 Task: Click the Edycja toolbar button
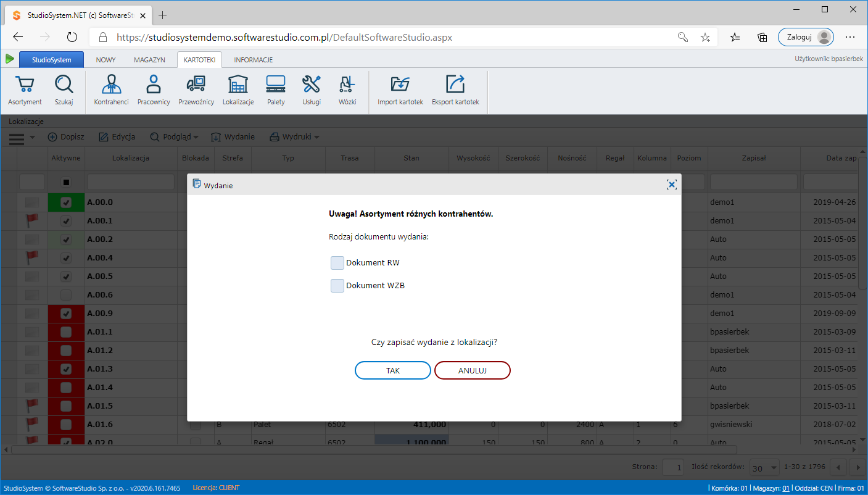point(117,137)
